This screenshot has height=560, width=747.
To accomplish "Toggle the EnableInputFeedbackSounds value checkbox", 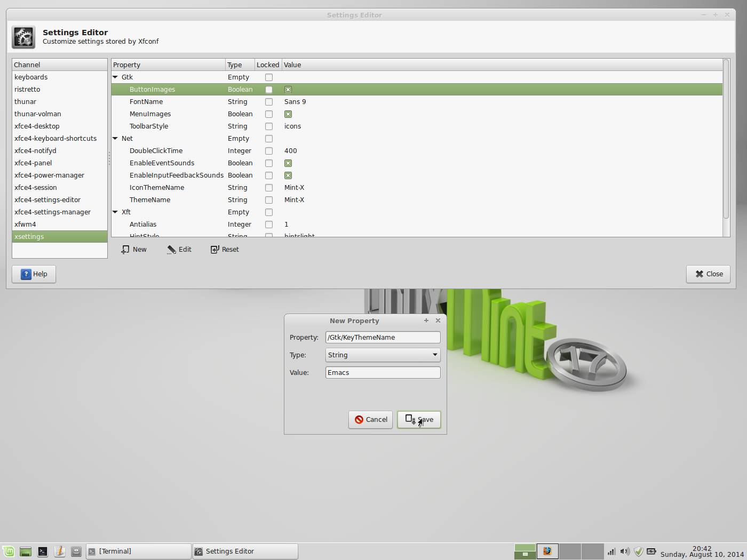I will [288, 175].
